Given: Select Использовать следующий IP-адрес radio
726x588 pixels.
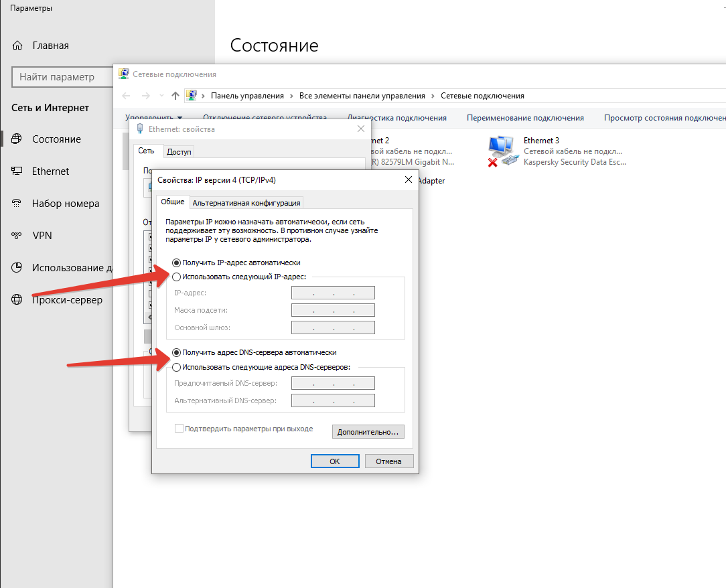Looking at the screenshot, I should (x=176, y=277).
